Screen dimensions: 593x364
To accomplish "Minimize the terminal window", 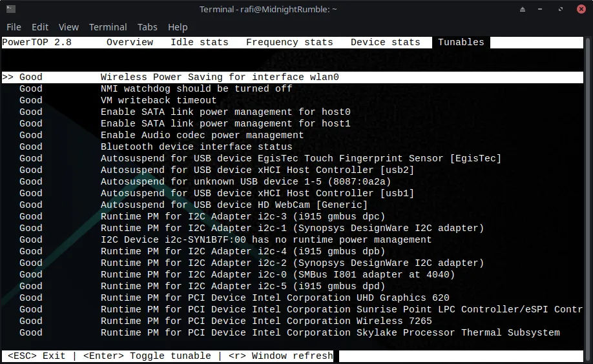I will point(524,9).
